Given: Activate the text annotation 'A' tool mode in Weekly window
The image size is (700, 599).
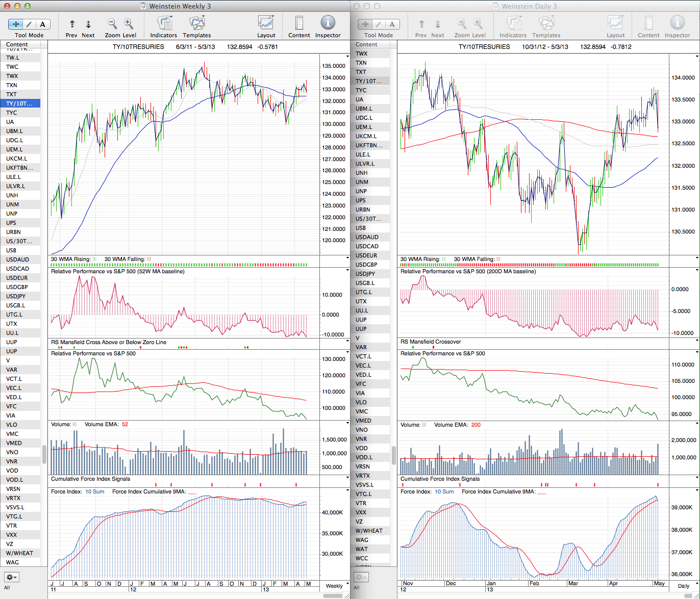Looking at the screenshot, I should pos(43,24).
